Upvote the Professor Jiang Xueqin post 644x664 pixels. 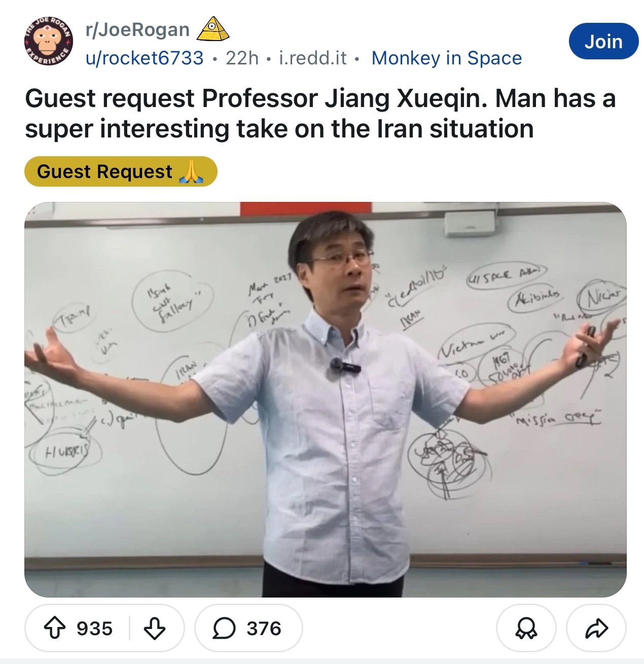55,629
